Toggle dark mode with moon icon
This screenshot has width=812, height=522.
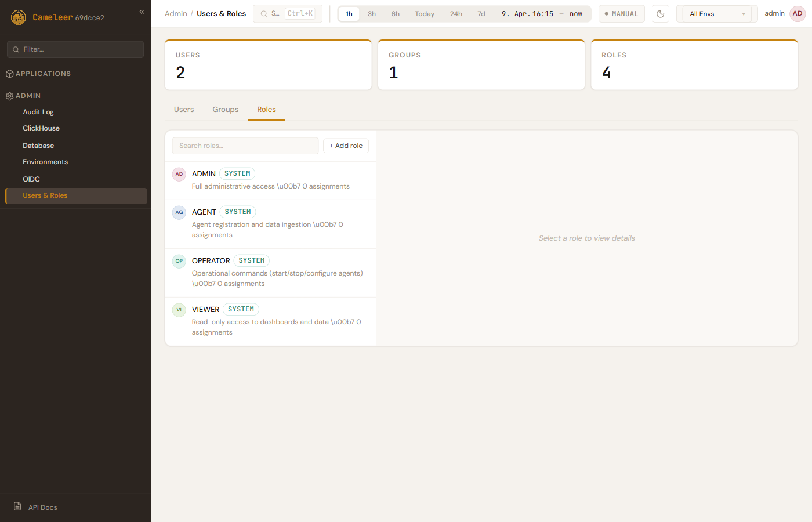[660, 14]
